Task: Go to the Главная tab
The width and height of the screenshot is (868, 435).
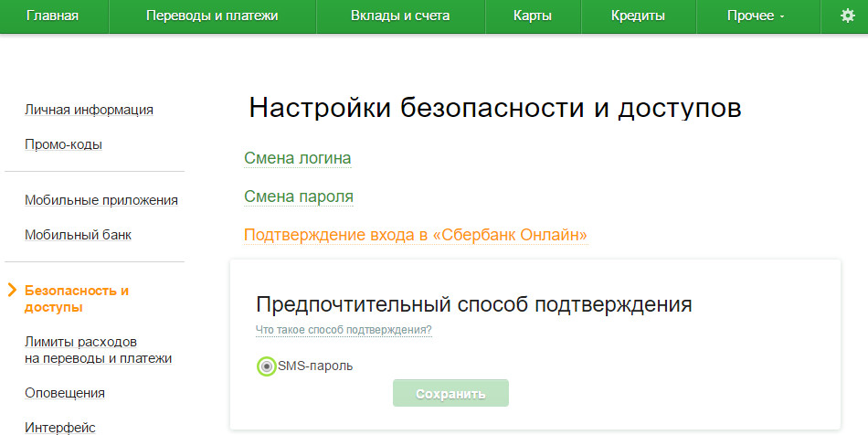Action: point(52,16)
